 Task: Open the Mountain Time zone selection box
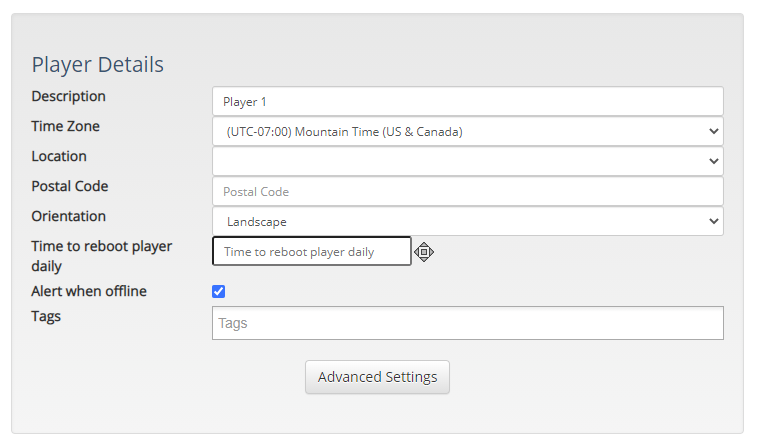point(468,131)
